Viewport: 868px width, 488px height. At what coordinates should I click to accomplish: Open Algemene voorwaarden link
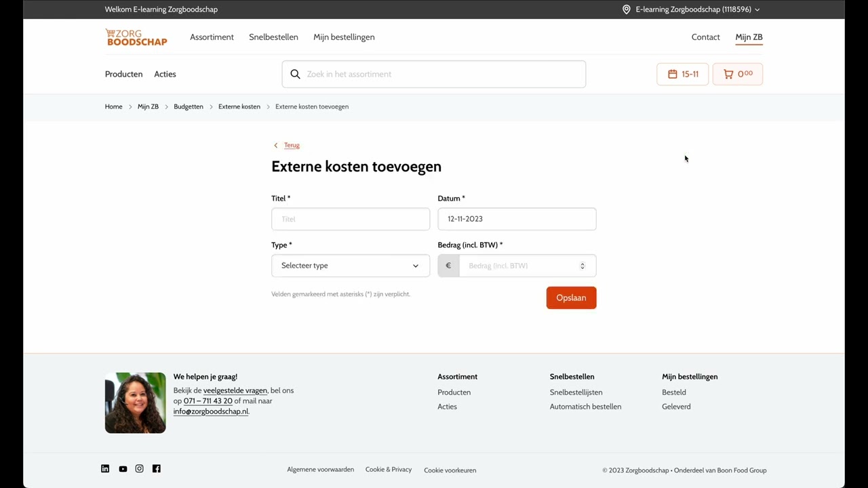click(x=320, y=469)
